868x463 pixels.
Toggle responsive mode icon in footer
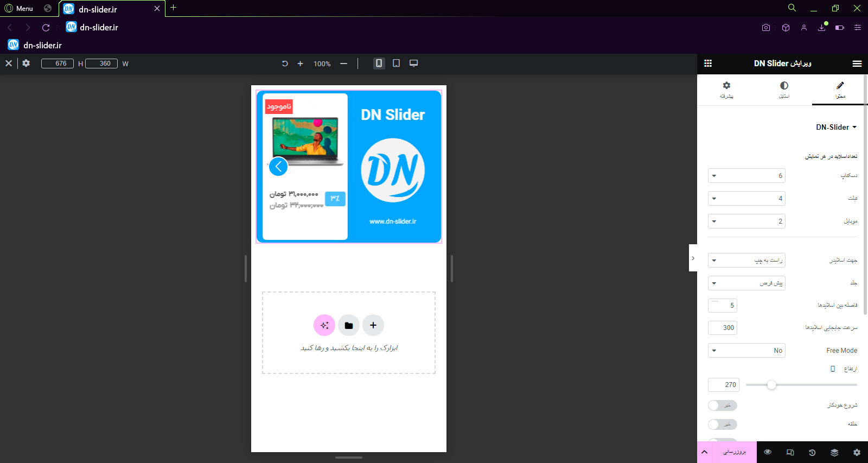[790, 452]
